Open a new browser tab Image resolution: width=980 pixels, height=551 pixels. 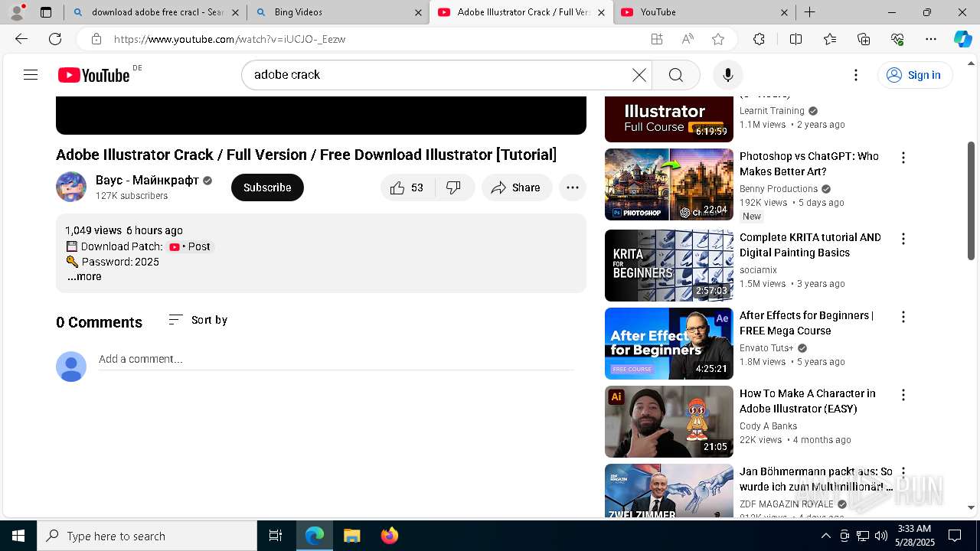pyautogui.click(x=809, y=12)
